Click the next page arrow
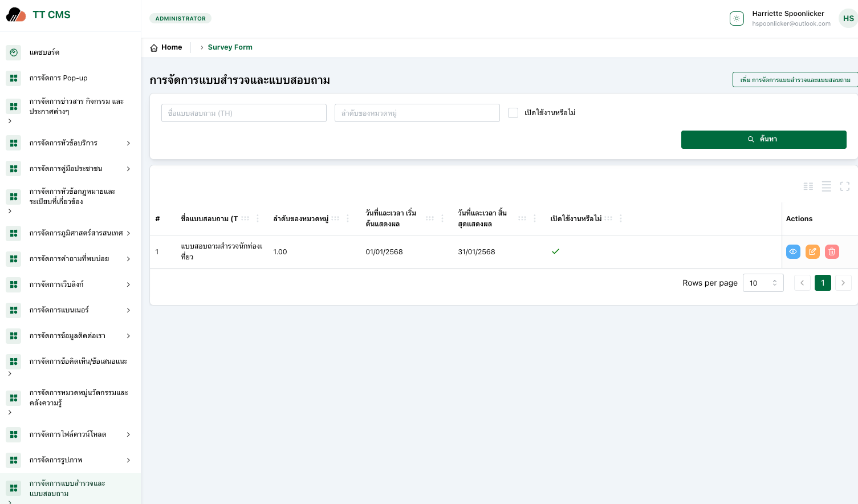 pyautogui.click(x=843, y=283)
